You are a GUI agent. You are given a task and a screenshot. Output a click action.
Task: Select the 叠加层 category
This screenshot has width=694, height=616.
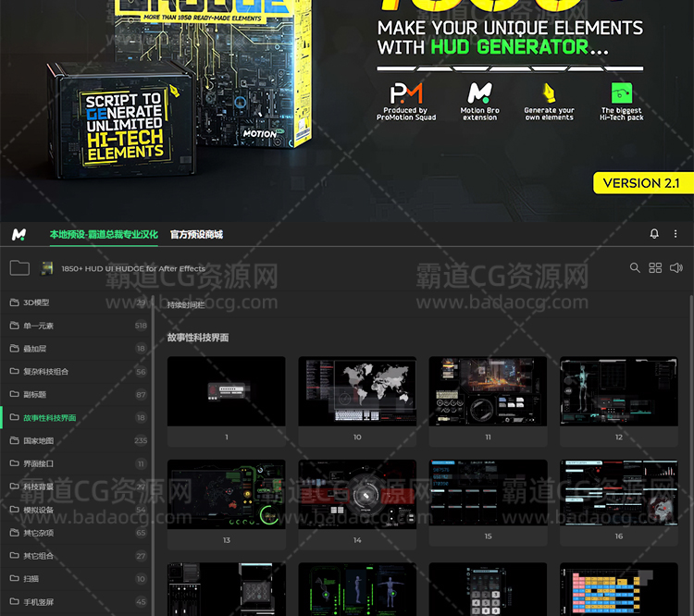tap(76, 349)
